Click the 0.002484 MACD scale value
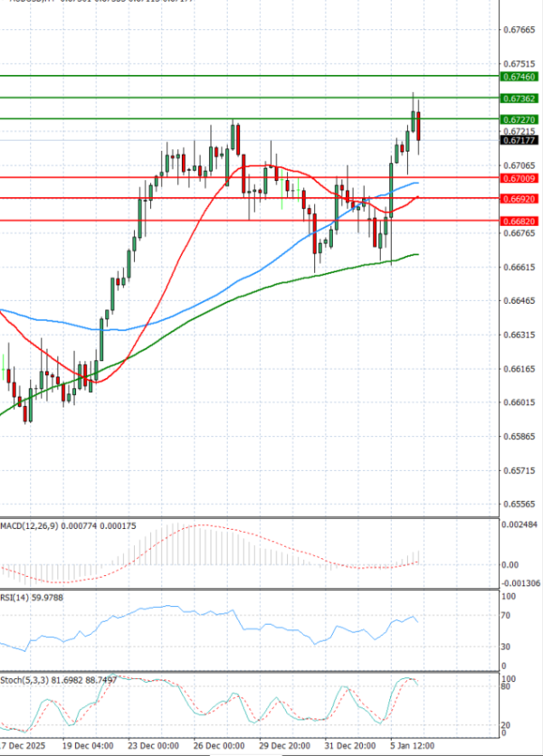The width and height of the screenshot is (543, 756). [520, 525]
